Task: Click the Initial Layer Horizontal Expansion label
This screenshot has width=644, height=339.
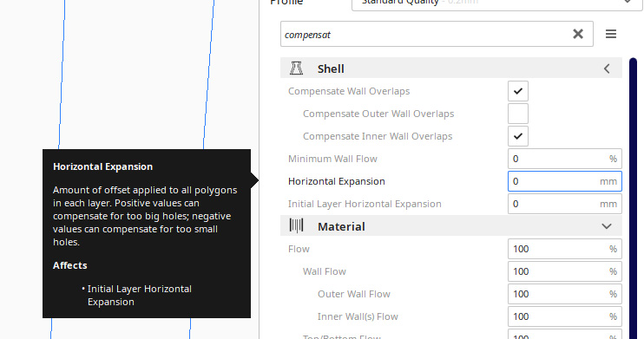Action: click(365, 204)
